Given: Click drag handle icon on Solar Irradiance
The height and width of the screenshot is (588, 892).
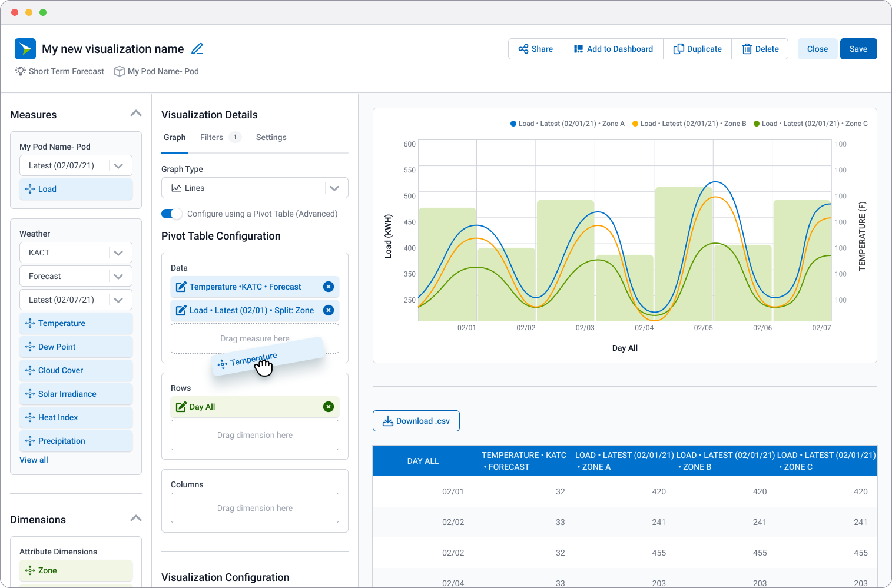Looking at the screenshot, I should 30,394.
